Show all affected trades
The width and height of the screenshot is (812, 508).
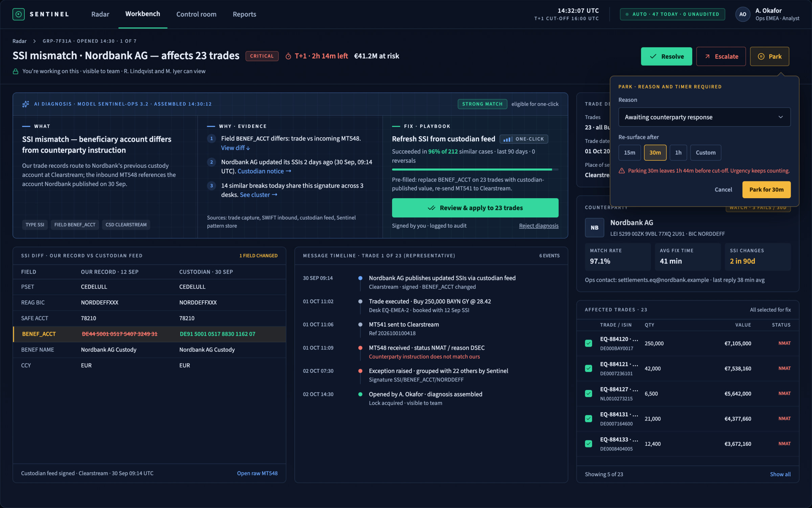(780, 474)
